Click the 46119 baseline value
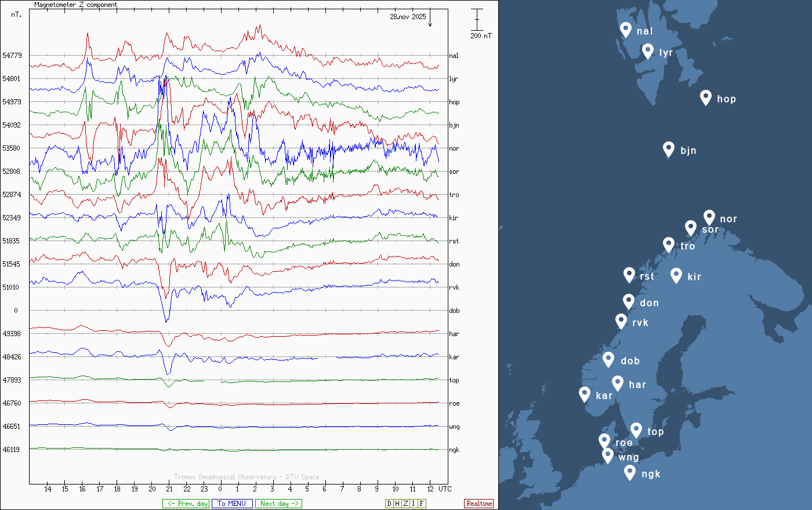 pyautogui.click(x=12, y=450)
